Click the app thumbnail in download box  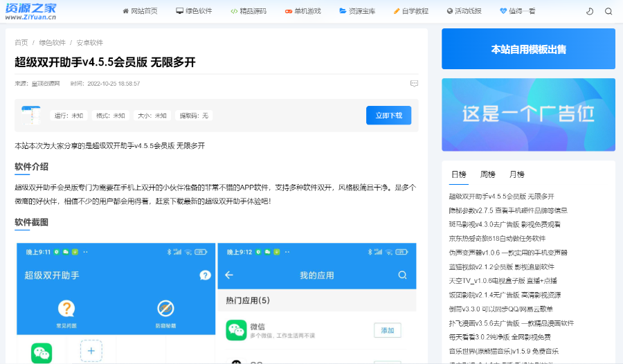pos(31,116)
